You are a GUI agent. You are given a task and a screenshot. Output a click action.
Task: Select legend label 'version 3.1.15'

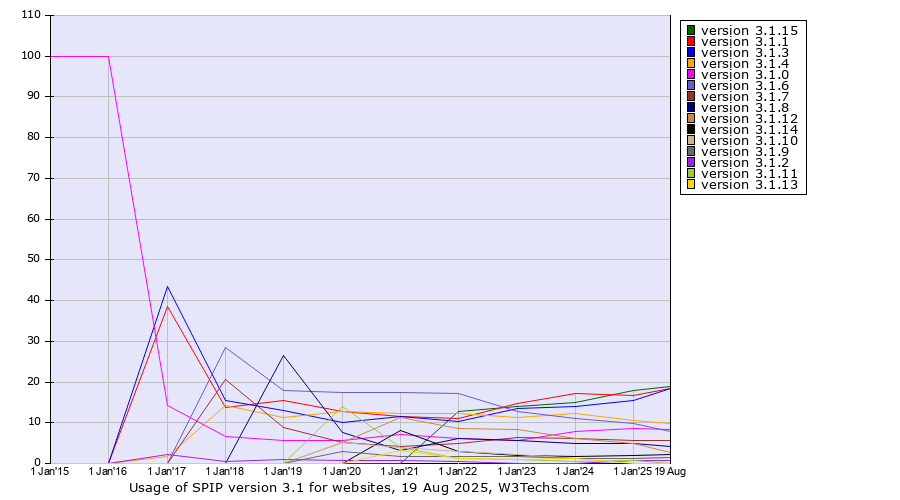[x=749, y=30]
